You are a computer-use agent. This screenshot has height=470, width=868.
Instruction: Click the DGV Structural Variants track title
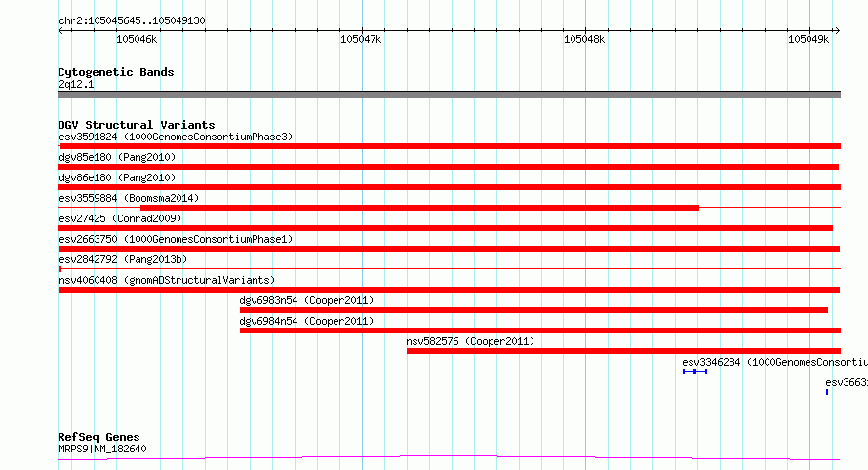pyautogui.click(x=137, y=125)
